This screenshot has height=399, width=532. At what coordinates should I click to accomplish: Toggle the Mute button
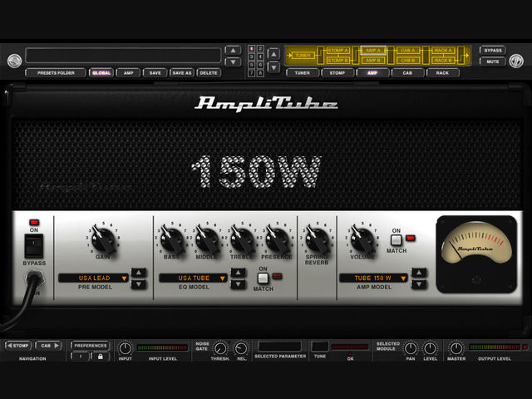coord(493,62)
